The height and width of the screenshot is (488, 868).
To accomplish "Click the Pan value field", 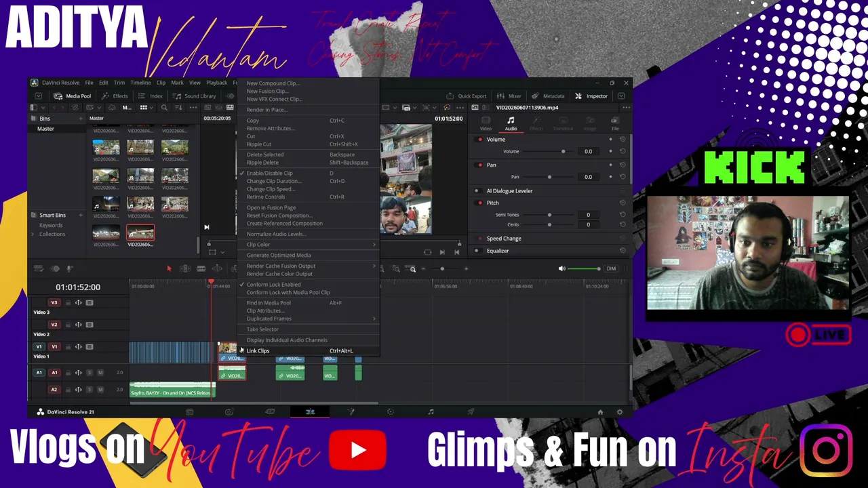I will (589, 177).
